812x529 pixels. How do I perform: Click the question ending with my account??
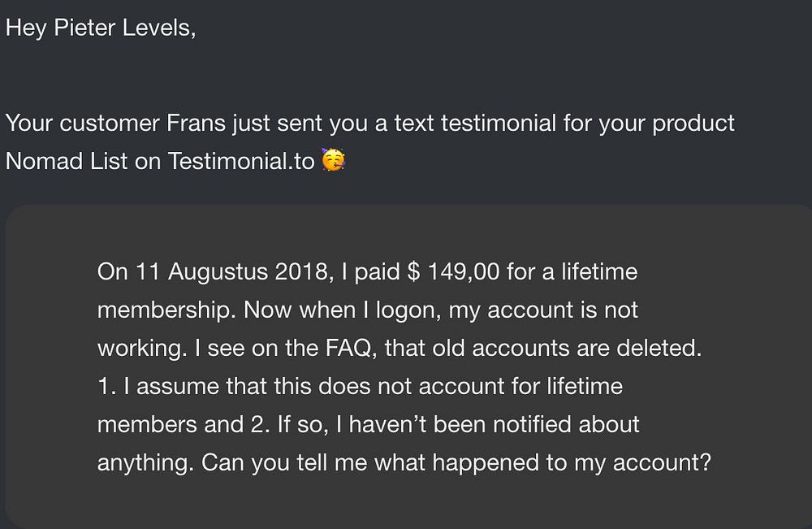(456, 462)
